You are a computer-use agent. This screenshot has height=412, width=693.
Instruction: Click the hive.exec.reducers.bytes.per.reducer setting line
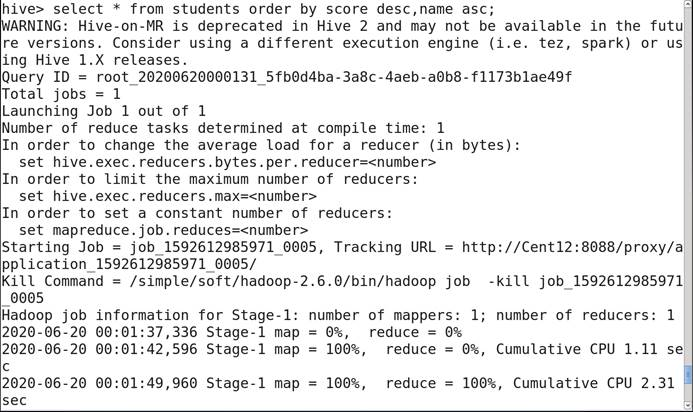tap(227, 162)
